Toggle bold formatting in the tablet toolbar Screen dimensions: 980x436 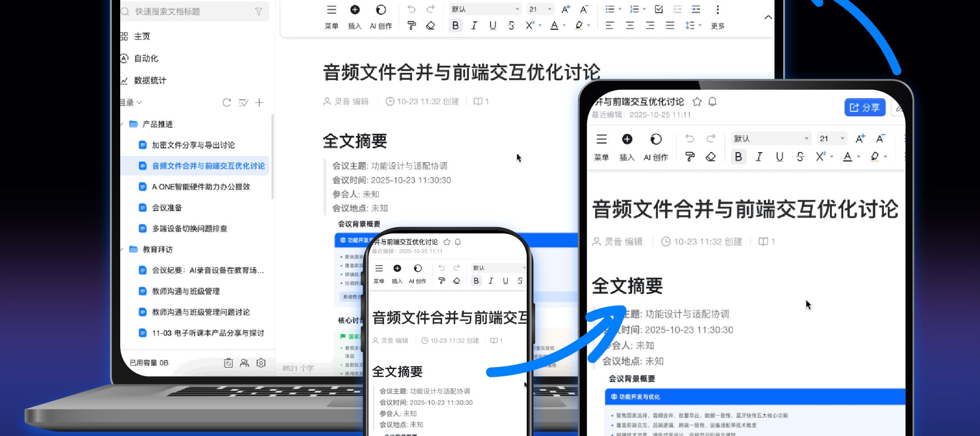point(738,157)
